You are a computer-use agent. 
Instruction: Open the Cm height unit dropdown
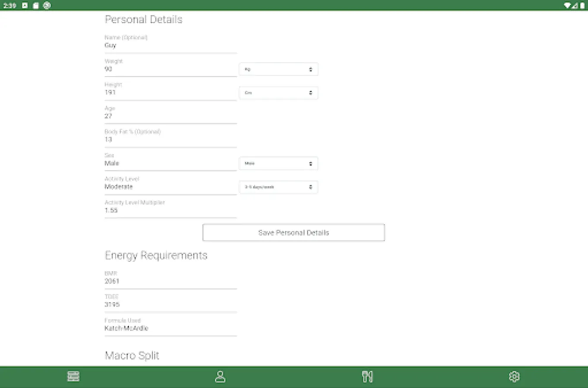pos(278,93)
